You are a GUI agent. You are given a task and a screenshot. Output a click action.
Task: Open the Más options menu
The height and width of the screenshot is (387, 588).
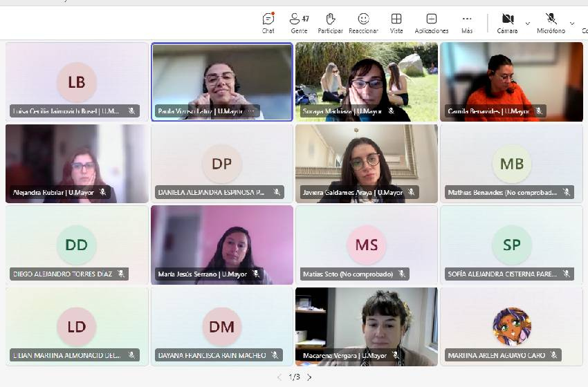(x=467, y=23)
